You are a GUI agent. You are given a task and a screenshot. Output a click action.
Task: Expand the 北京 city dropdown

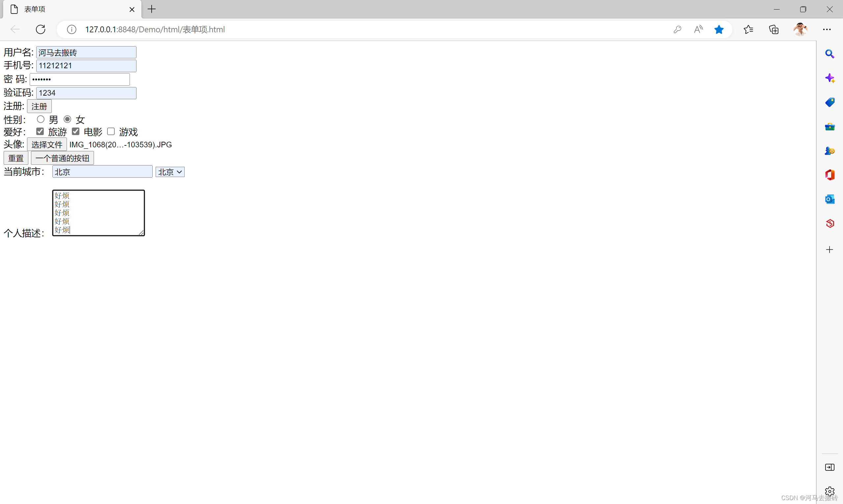click(x=170, y=172)
